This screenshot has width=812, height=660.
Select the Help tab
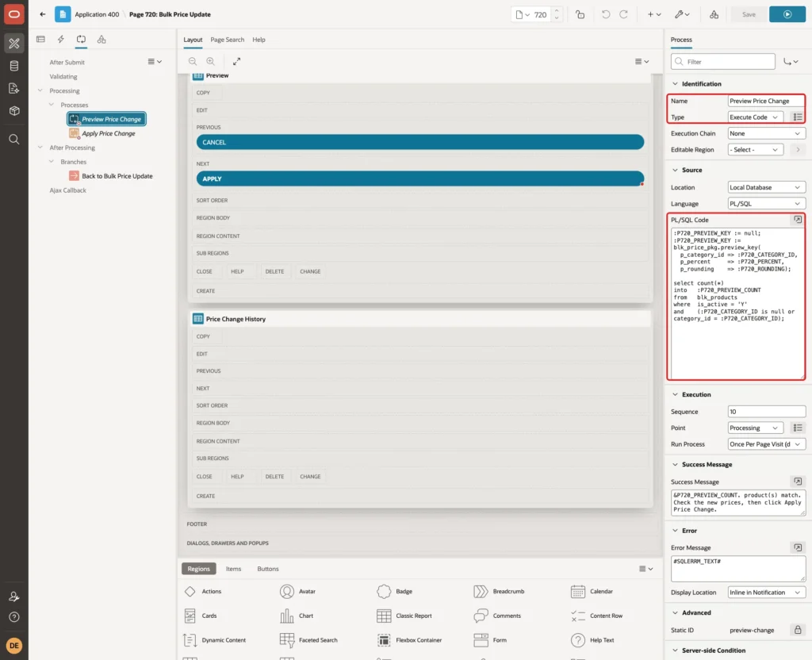[259, 40]
